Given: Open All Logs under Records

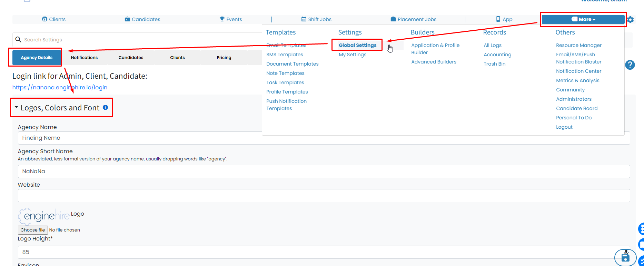Looking at the screenshot, I should coord(493,45).
